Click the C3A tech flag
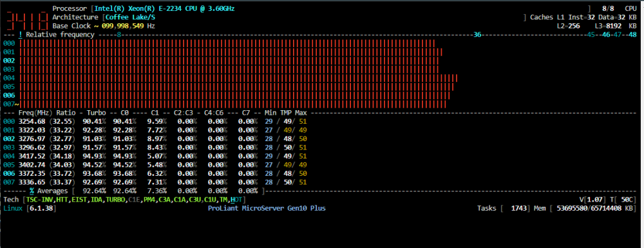644x248 pixels. pos(164,200)
